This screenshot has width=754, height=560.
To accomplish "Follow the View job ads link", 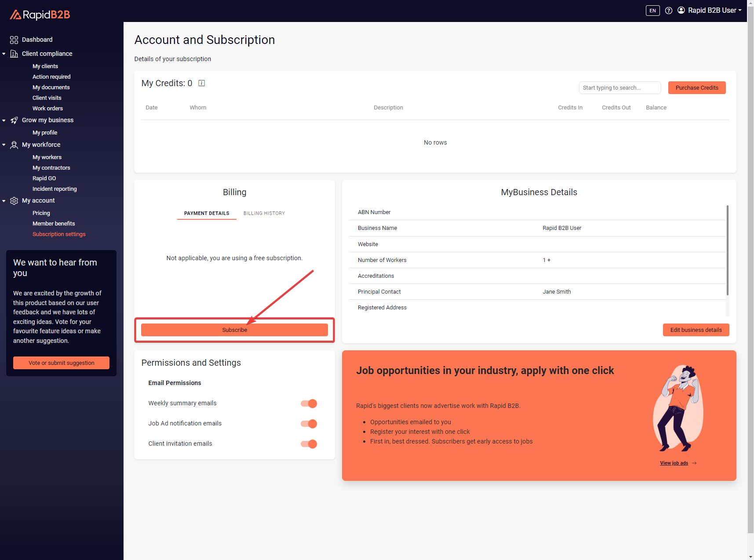I will [x=674, y=463].
